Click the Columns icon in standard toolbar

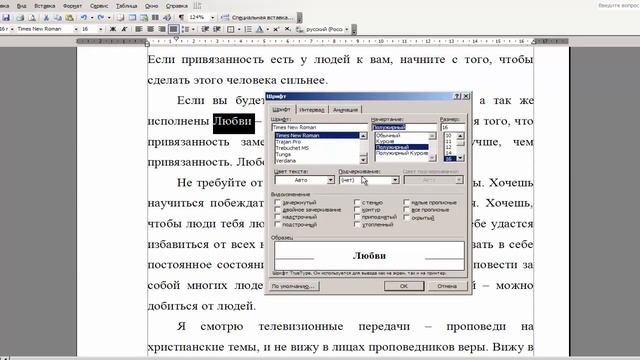click(x=156, y=18)
